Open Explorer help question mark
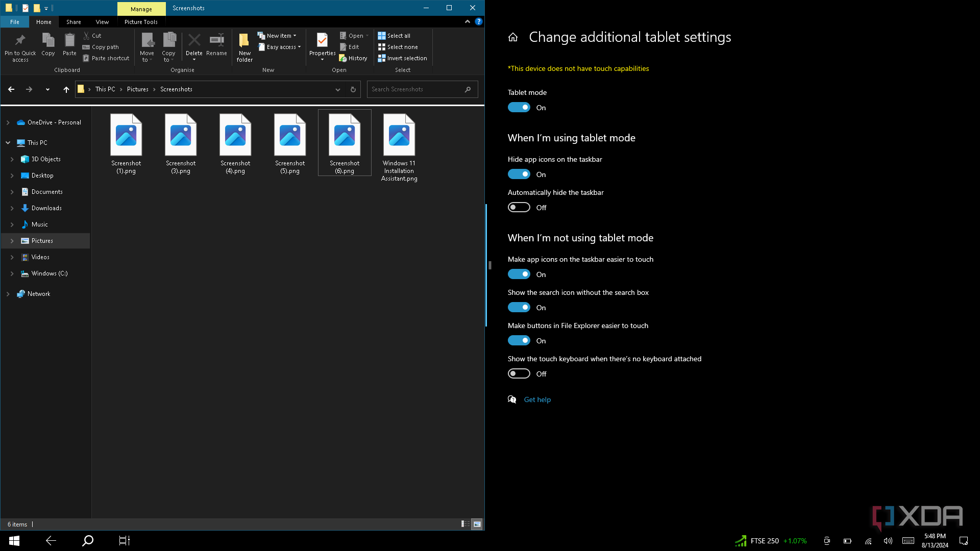980x551 pixels. [x=478, y=21]
